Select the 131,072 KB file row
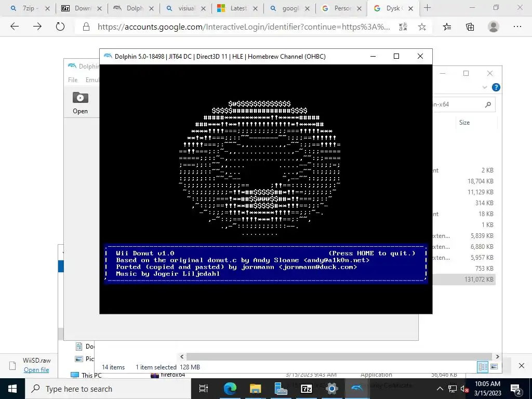Screen dimensions: 532x399 tap(464, 279)
